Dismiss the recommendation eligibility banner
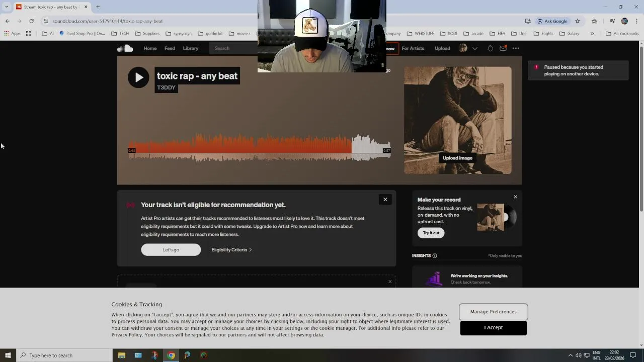This screenshot has height=362, width=644. [x=385, y=200]
